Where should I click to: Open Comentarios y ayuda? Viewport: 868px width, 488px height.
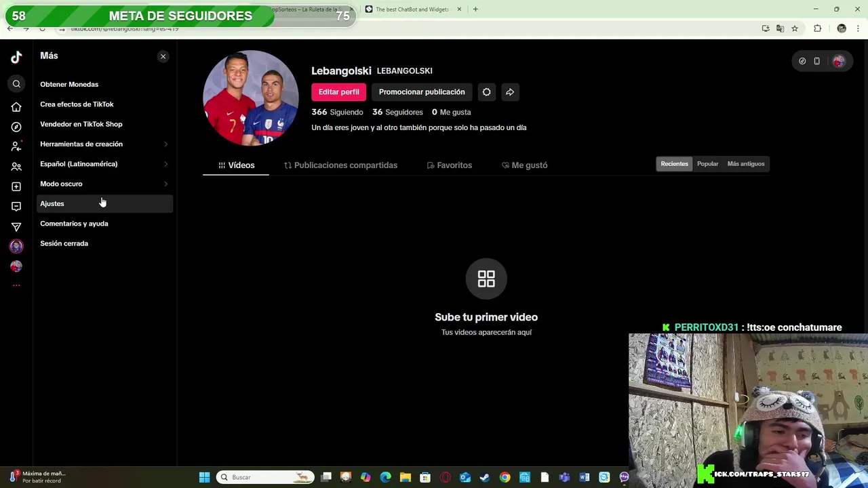pyautogui.click(x=74, y=224)
